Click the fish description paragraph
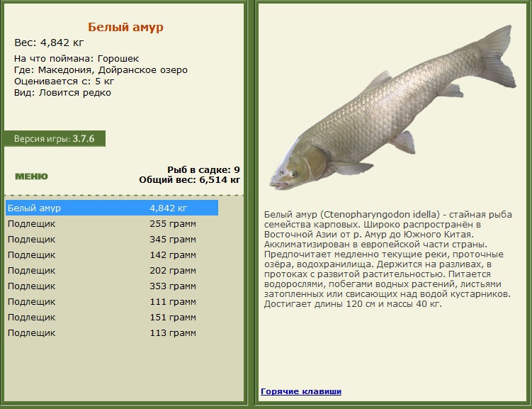The width and height of the screenshot is (532, 409). (387, 259)
